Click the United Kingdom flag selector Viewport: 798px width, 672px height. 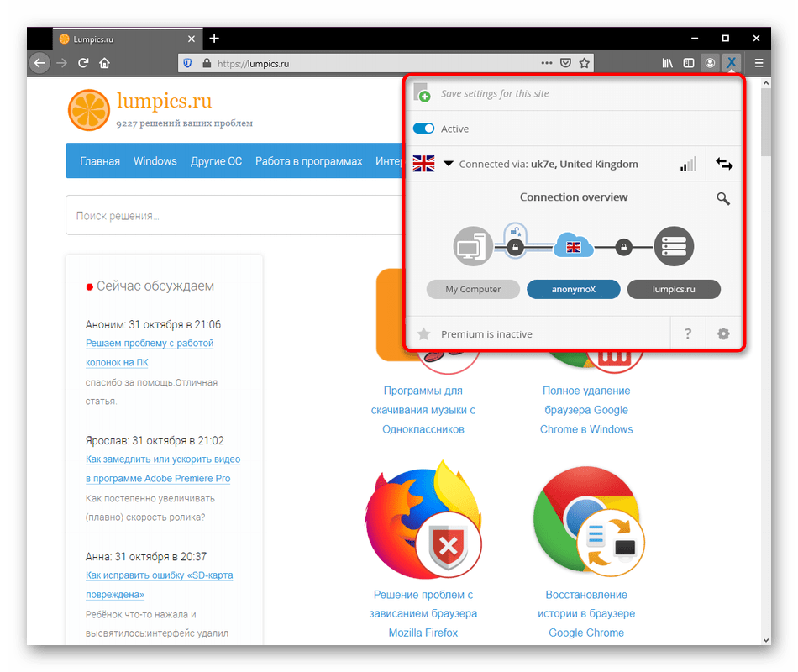(423, 164)
